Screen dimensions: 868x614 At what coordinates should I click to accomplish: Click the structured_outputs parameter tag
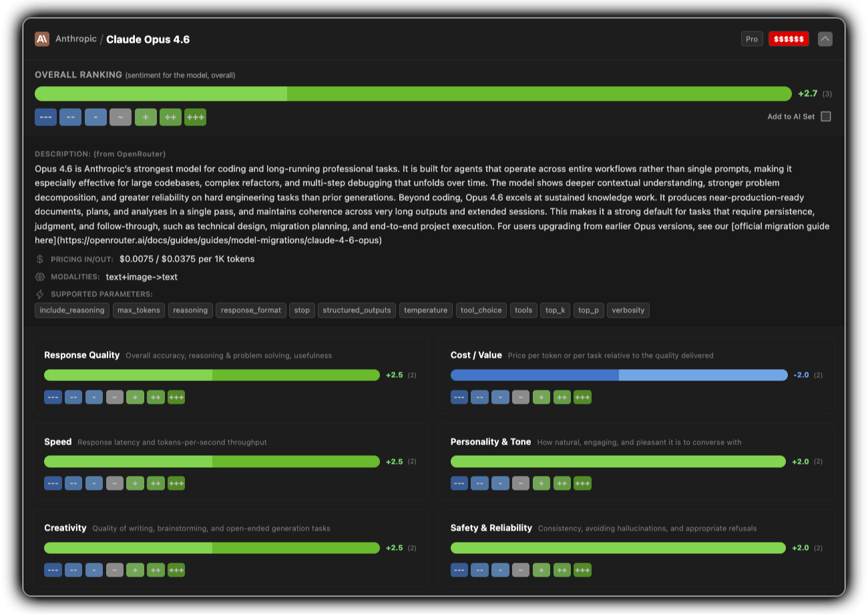[x=357, y=310]
